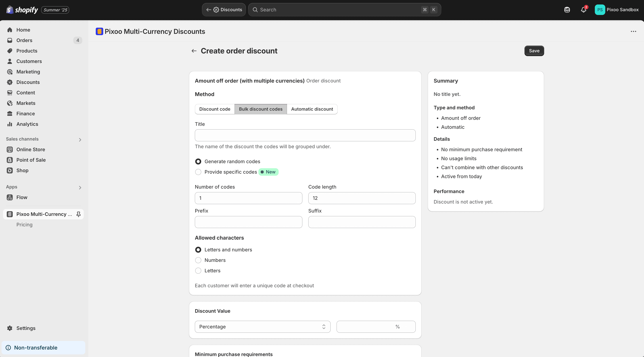Select Provide specific codes option
The width and height of the screenshot is (644, 357).
(x=198, y=172)
